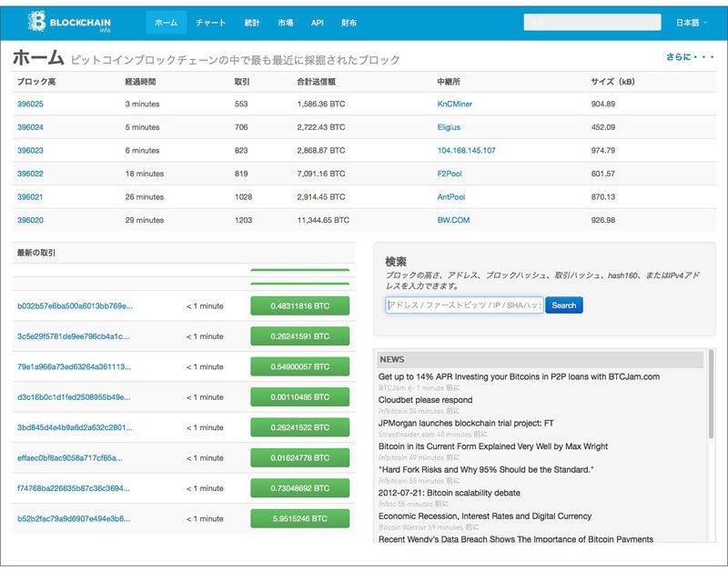Select the 7,091.16 BTC total cell

point(321,174)
